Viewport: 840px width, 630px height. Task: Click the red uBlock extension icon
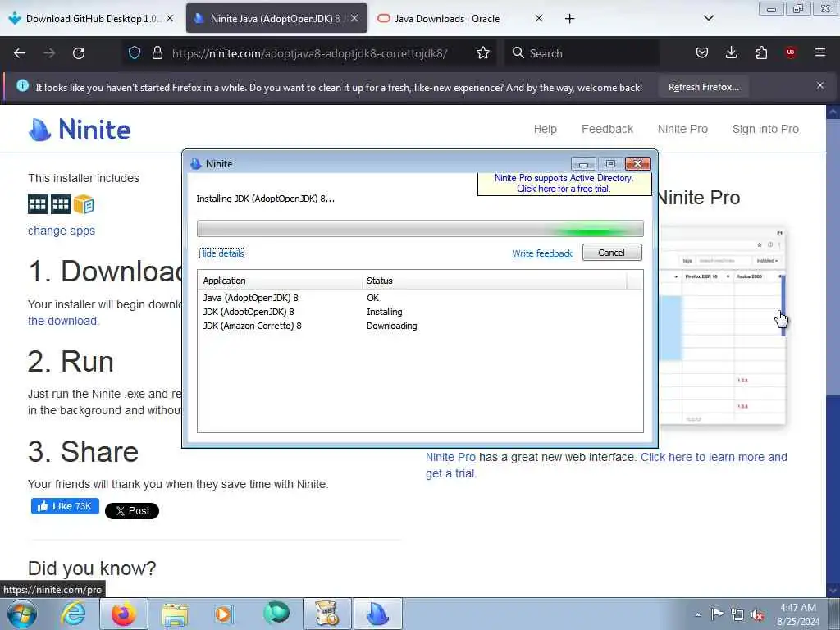coord(791,52)
